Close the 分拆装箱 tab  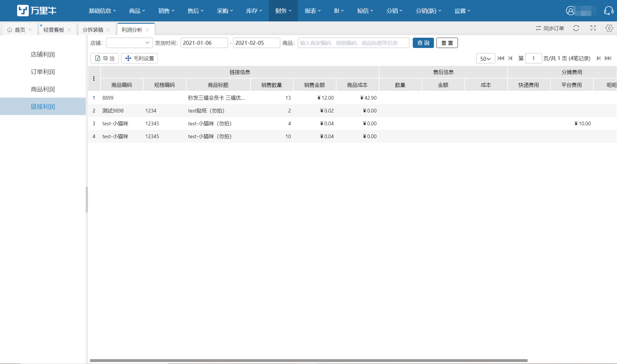(x=108, y=30)
